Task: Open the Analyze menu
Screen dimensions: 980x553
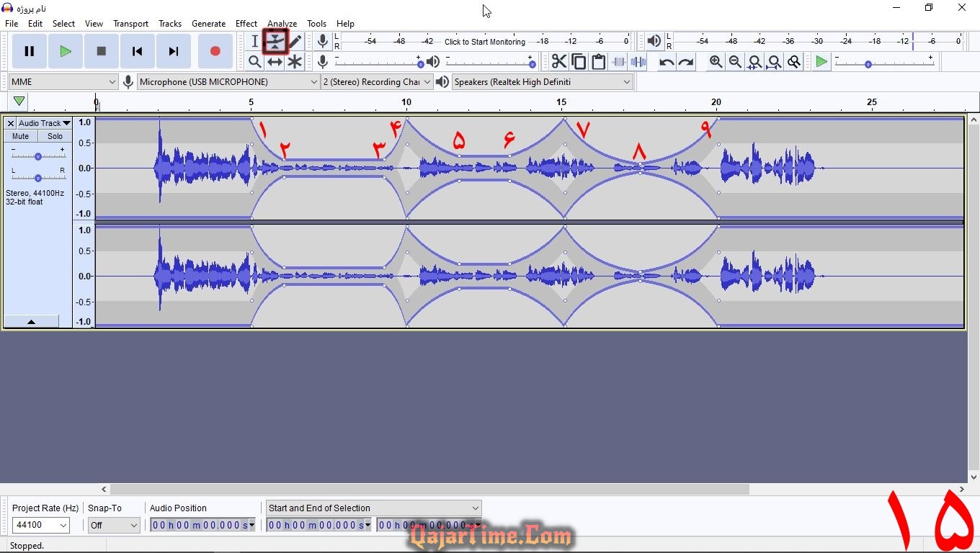Action: pyautogui.click(x=282, y=24)
